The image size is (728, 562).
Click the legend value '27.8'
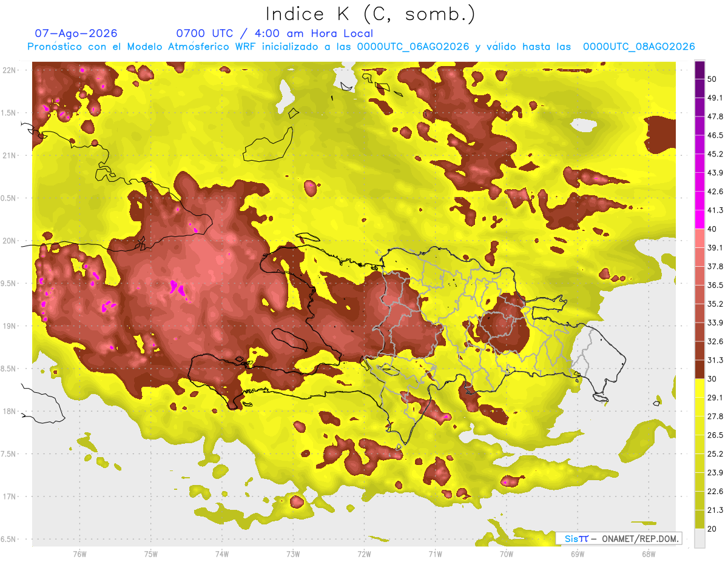(715, 416)
